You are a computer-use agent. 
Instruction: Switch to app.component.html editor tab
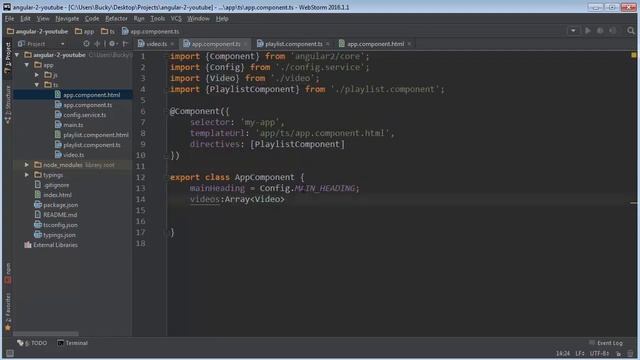point(376,44)
